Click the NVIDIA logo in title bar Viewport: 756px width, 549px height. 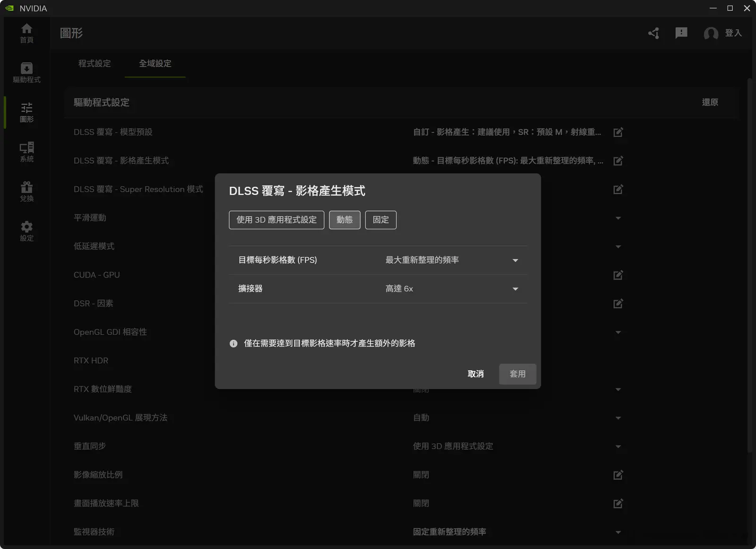9,8
